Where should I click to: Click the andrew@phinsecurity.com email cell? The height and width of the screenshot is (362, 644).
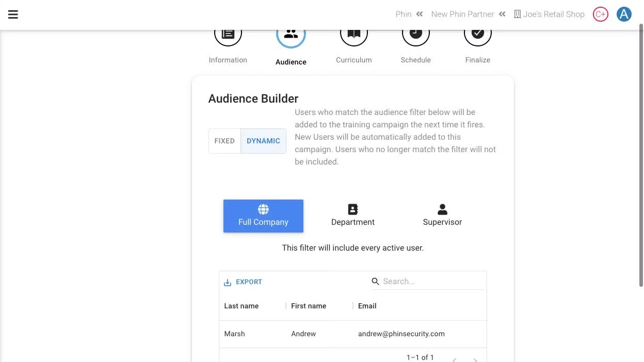401,334
